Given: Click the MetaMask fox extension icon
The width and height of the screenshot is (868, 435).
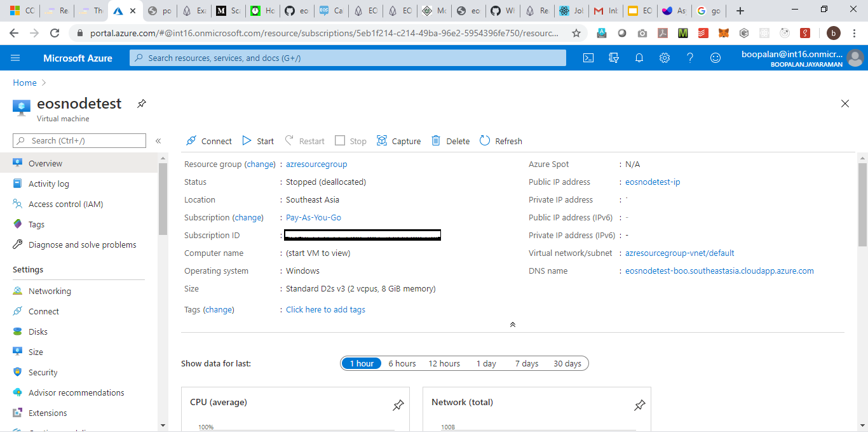Looking at the screenshot, I should [724, 33].
